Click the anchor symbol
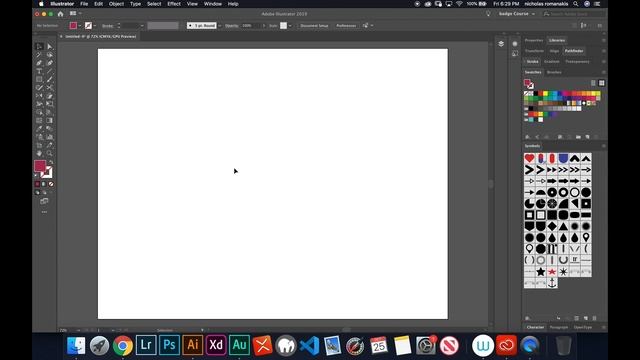 (552, 283)
